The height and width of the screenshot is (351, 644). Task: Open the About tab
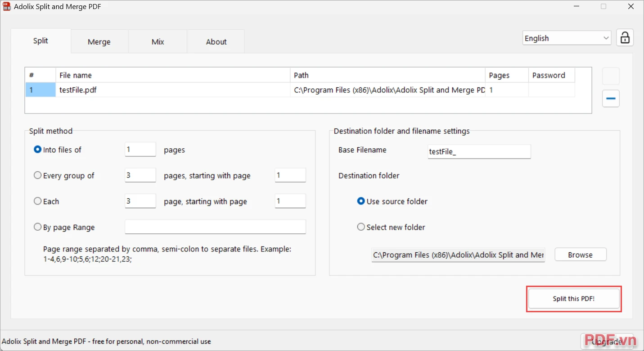pyautogui.click(x=216, y=41)
